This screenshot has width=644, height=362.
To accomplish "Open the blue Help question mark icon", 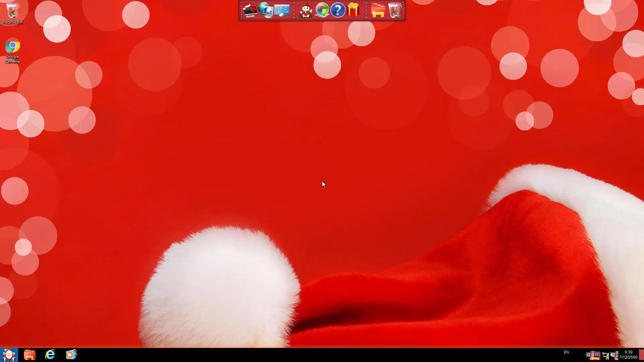I will [x=338, y=10].
